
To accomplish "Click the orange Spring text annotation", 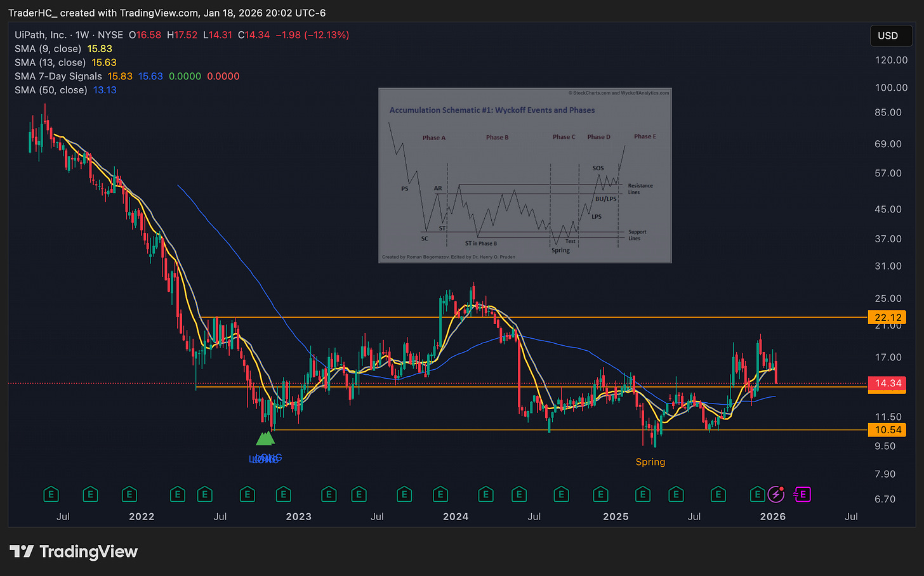I will (x=650, y=462).
